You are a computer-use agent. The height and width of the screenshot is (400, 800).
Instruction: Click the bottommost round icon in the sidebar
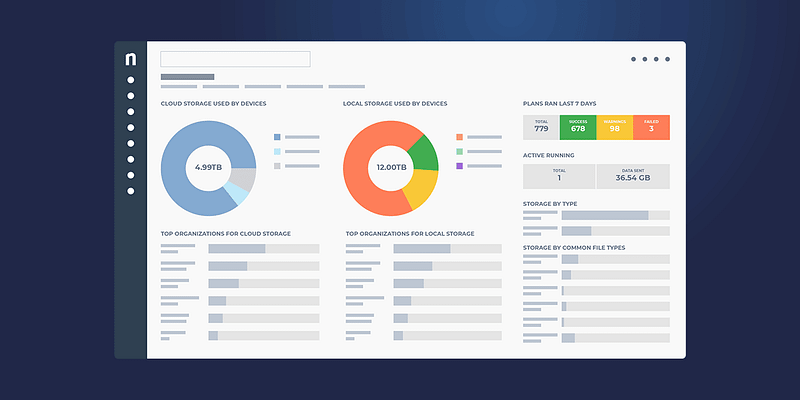(x=130, y=190)
